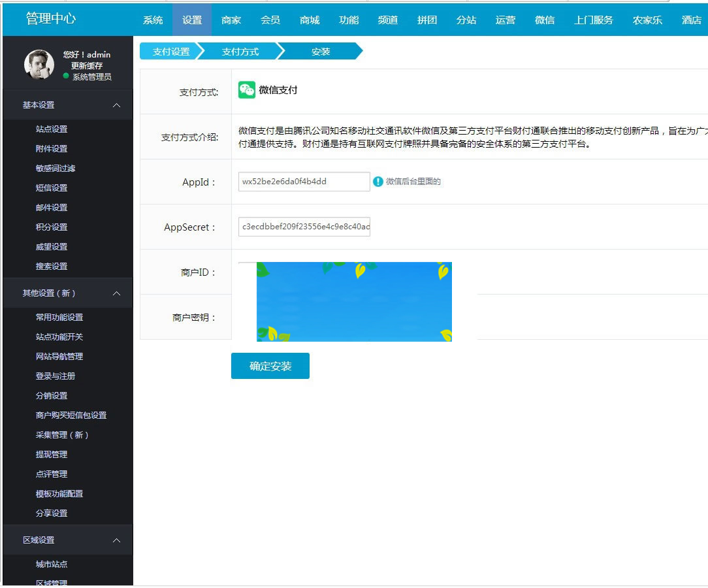Click the admin avatar photo
708x588 pixels.
click(38, 65)
